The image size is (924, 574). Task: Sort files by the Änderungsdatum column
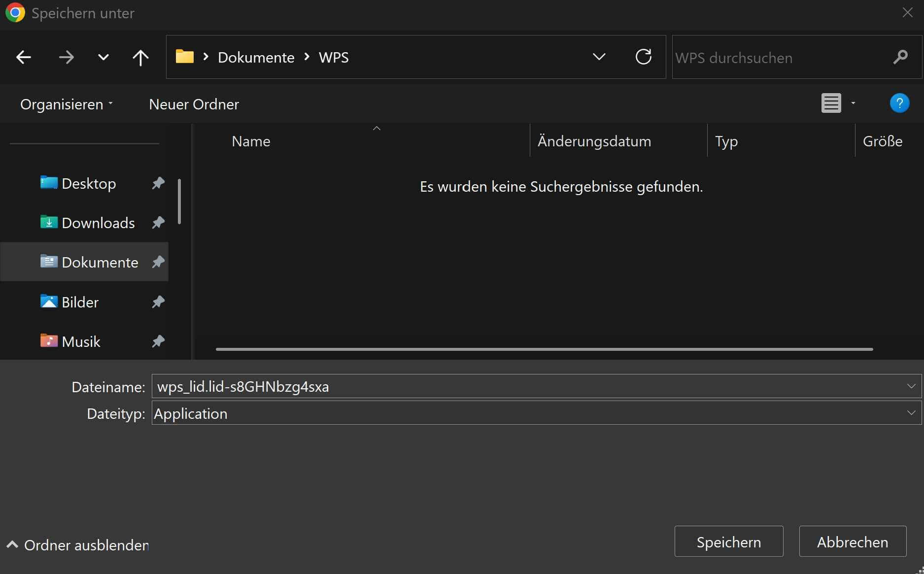click(594, 141)
